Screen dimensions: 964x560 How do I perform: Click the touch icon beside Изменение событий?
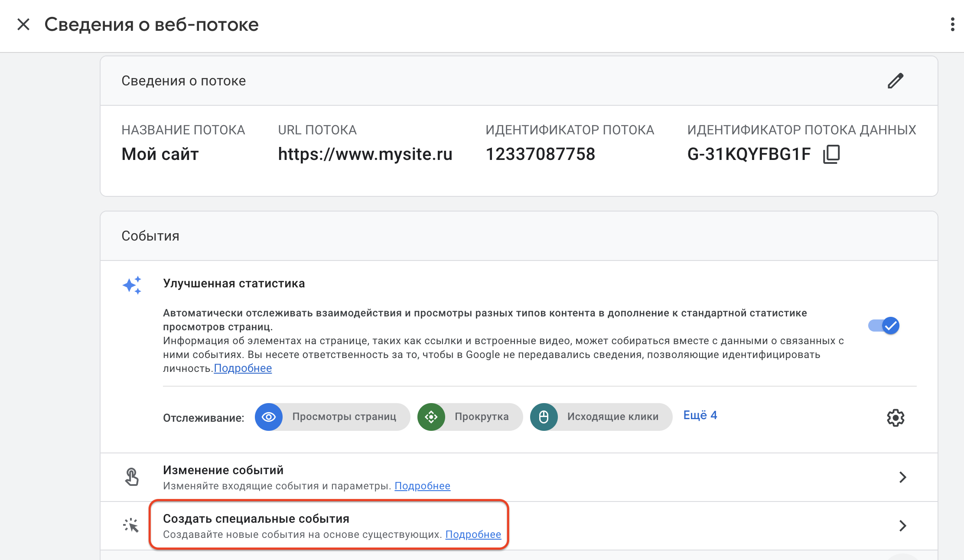click(x=132, y=477)
